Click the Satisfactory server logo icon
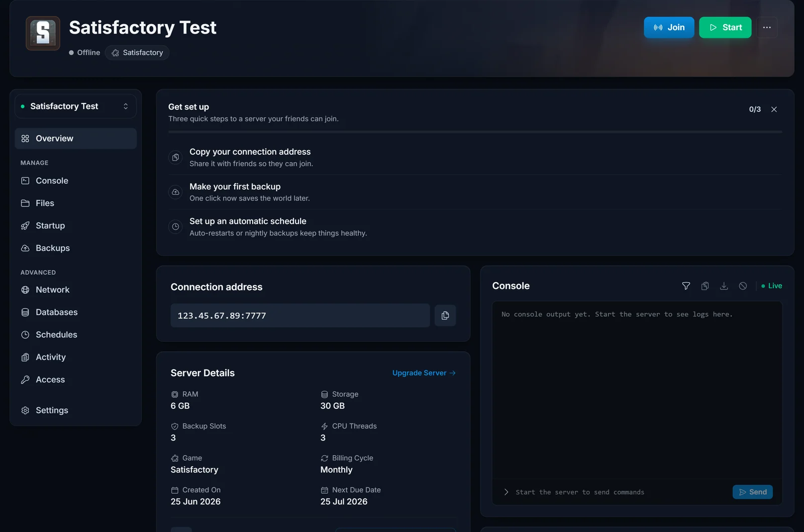Viewport: 804px width, 532px height. tap(43, 33)
